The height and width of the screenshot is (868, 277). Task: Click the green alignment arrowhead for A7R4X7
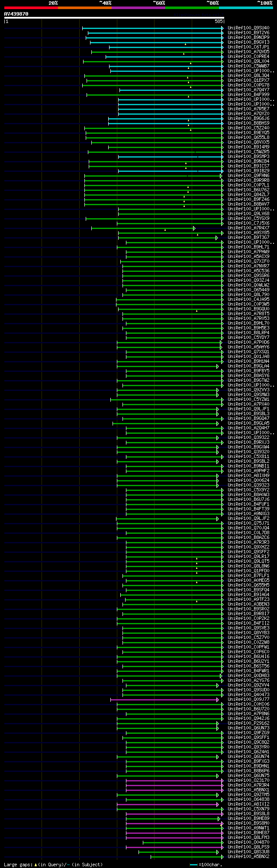[194, 228]
